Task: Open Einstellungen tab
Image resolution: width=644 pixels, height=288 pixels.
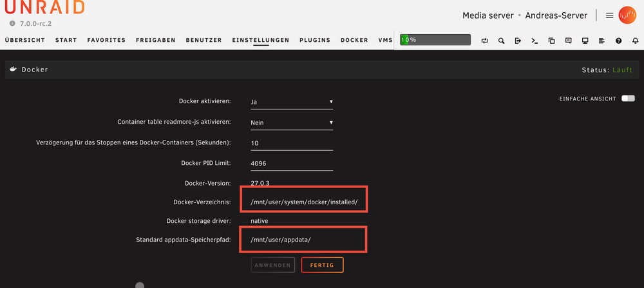Action: [x=261, y=40]
